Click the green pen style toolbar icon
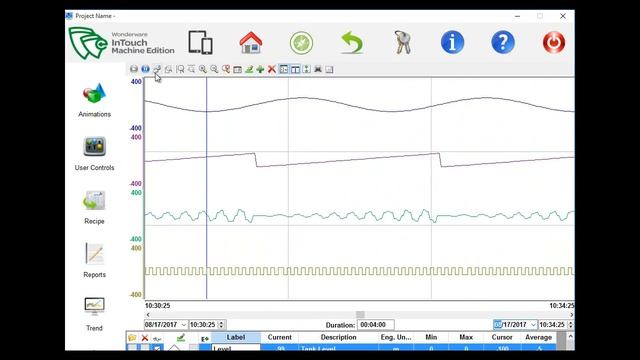 click(249, 69)
